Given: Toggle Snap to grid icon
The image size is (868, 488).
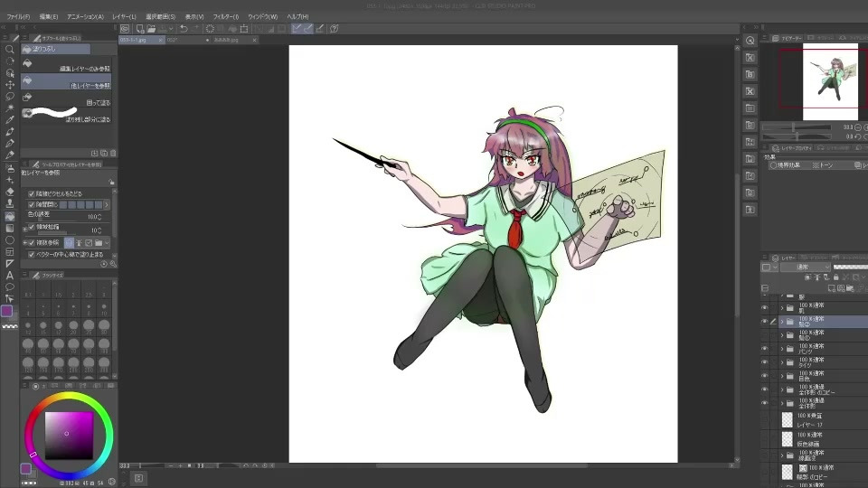Looking at the screenshot, I should click(319, 29).
